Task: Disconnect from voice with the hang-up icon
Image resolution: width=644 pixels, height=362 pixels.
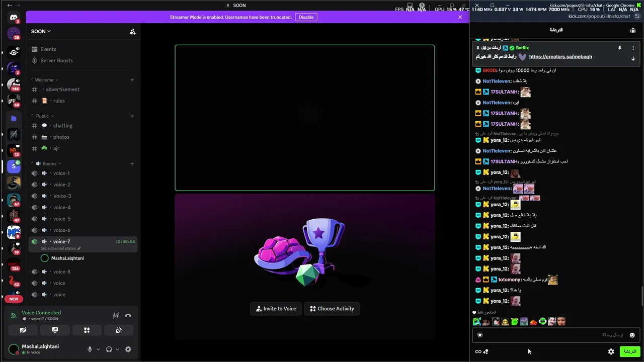Action: [x=128, y=316]
